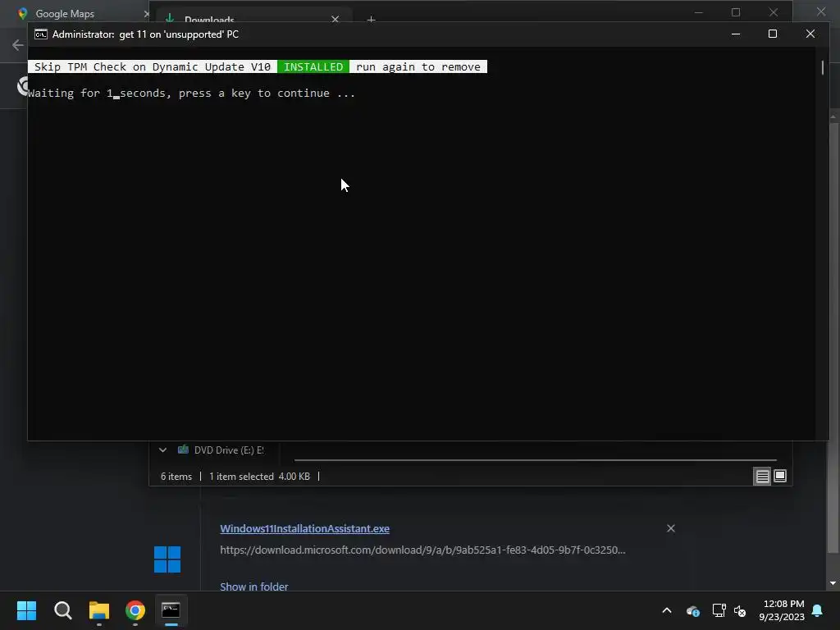Click Chrome back arrow button
The width and height of the screenshot is (840, 630).
tap(18, 45)
